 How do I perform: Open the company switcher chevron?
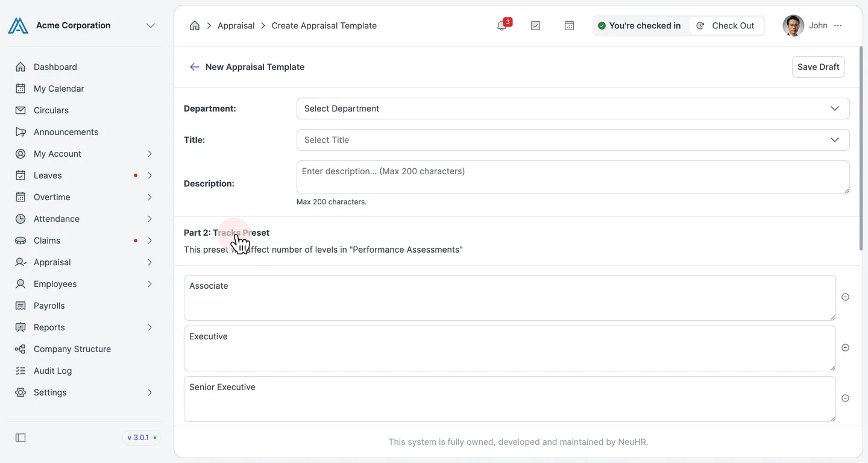coord(151,25)
